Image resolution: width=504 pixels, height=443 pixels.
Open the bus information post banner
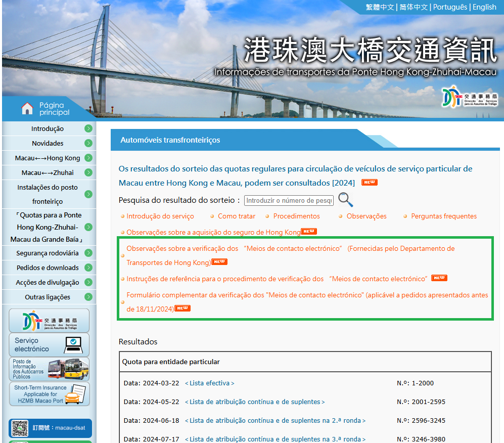49,369
